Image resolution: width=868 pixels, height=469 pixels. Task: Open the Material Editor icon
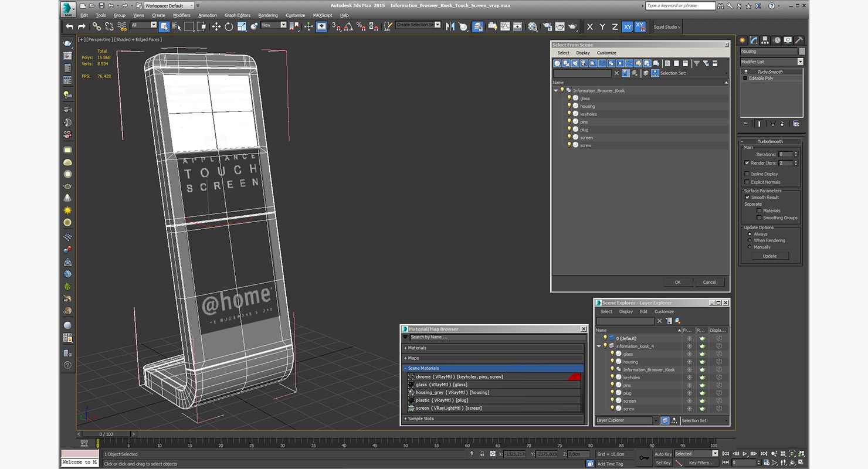point(532,26)
